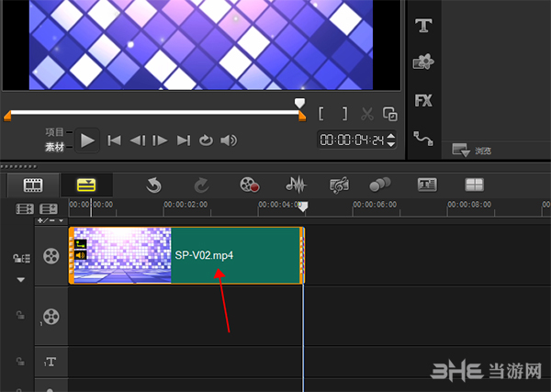This screenshot has width=551, height=392.
Task: Set mark-in with left bracket
Action: [x=320, y=114]
